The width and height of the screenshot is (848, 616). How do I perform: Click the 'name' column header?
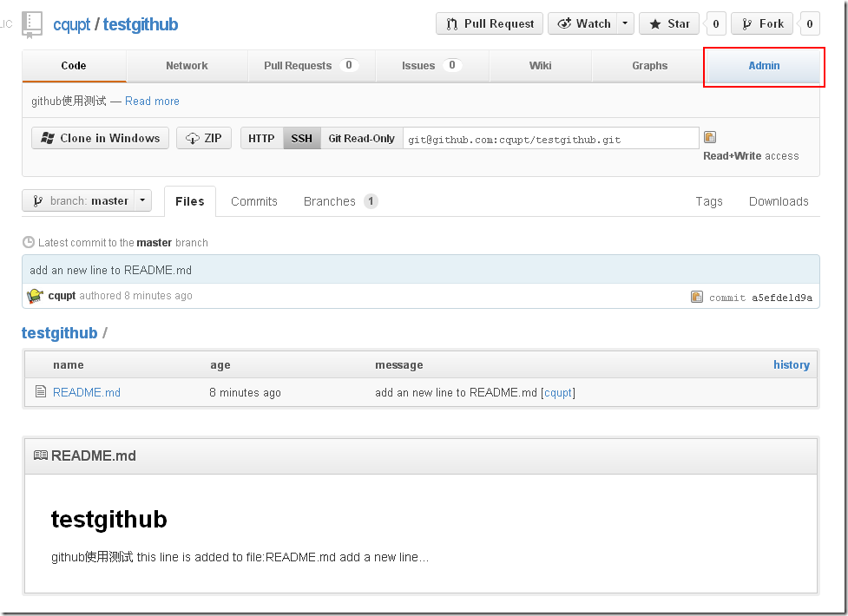pos(69,364)
